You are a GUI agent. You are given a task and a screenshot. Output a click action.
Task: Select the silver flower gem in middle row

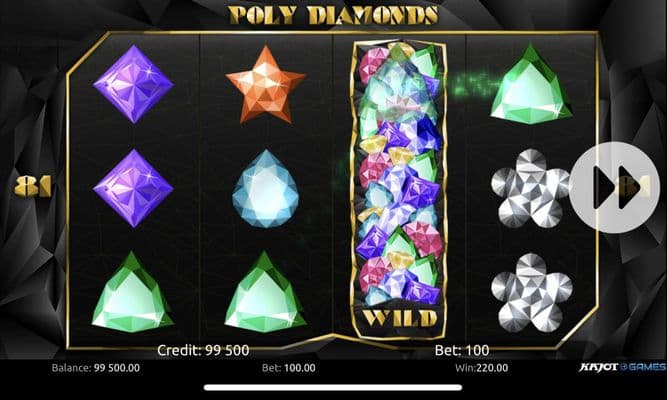(531, 189)
